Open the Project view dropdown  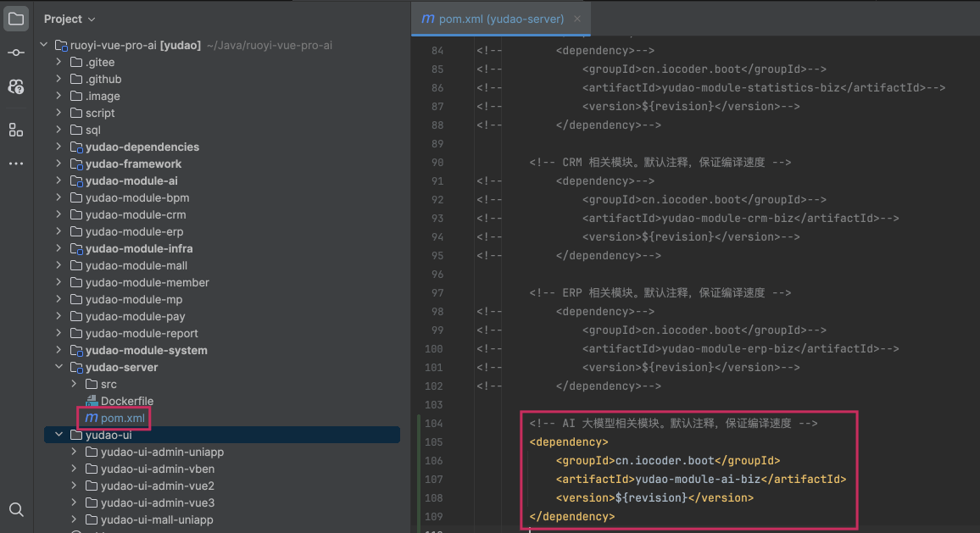70,19
